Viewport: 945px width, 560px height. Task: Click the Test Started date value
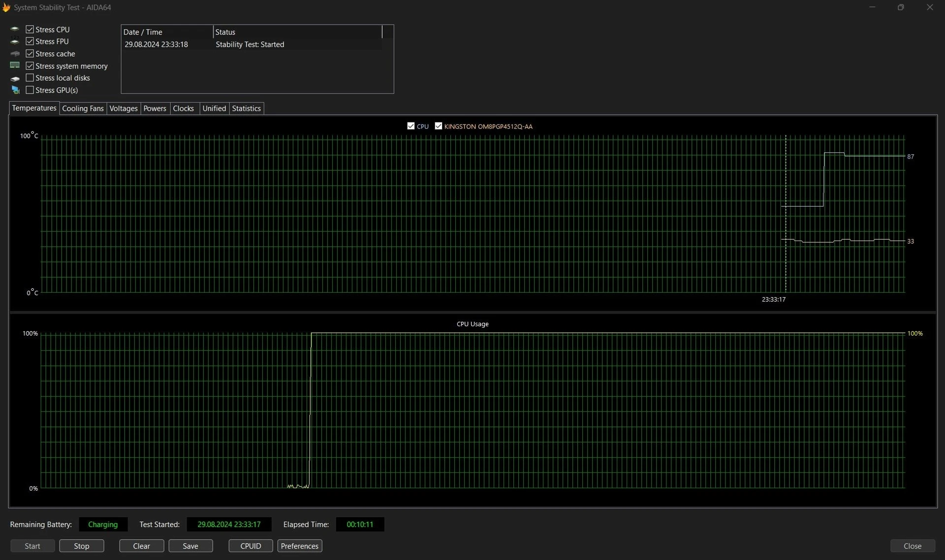pyautogui.click(x=229, y=524)
